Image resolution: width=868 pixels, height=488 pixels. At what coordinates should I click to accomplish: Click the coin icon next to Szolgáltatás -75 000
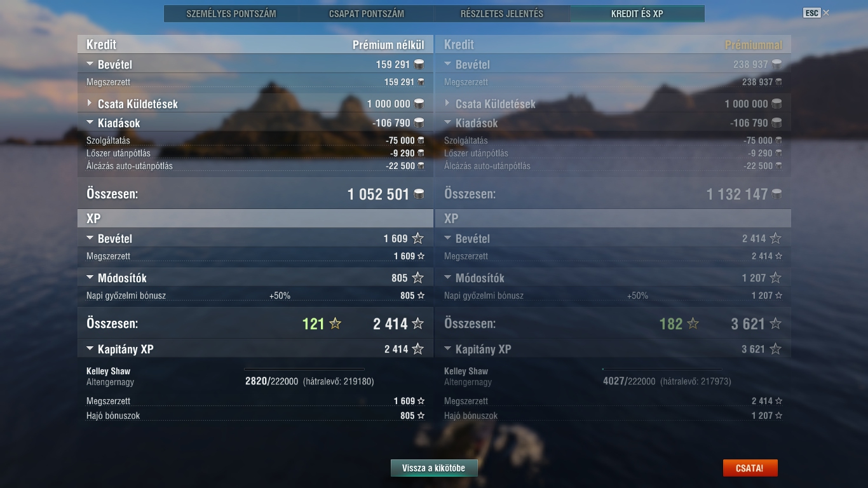[x=421, y=140]
